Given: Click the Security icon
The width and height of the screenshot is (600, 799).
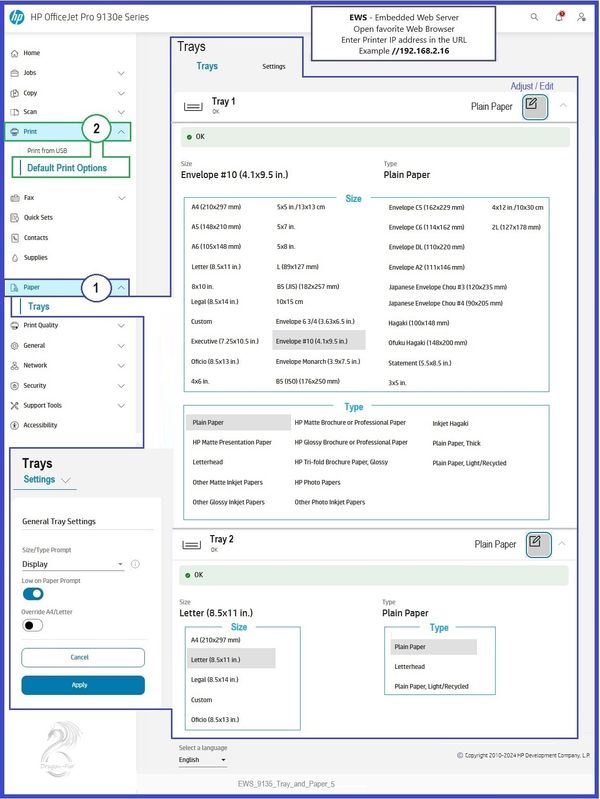Looking at the screenshot, I should coord(14,386).
